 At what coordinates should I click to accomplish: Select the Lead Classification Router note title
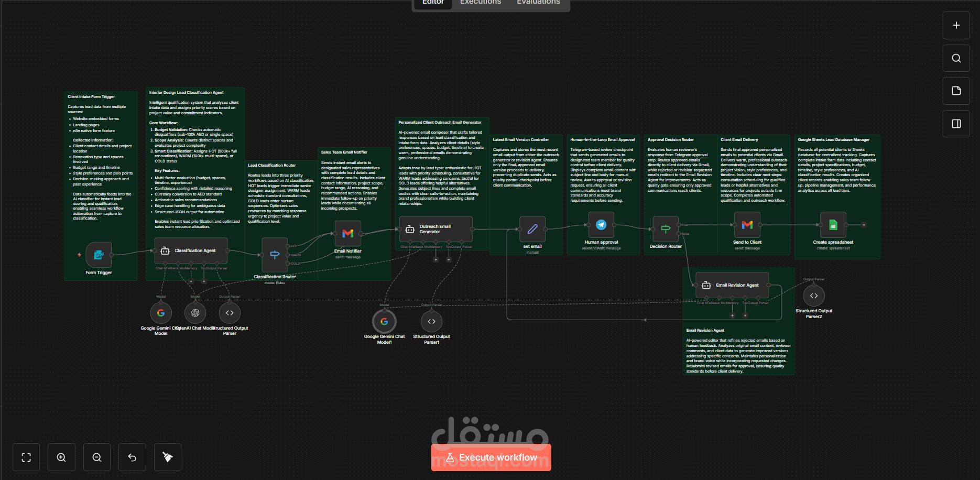[x=272, y=166]
